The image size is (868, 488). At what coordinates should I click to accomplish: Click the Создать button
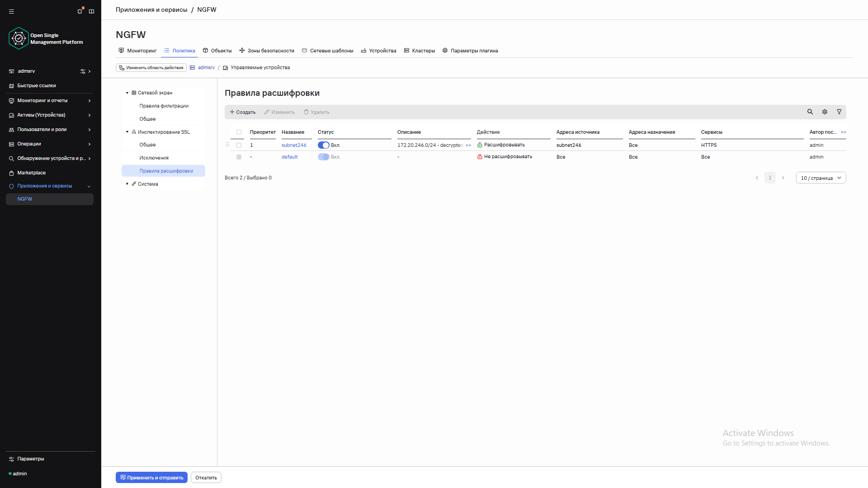tap(242, 112)
